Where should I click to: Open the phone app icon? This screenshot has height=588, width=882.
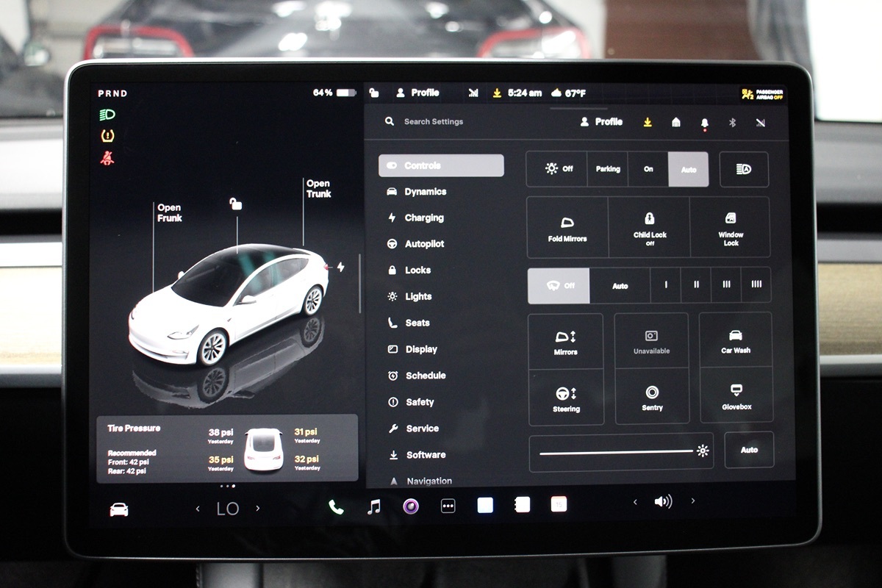point(336,506)
